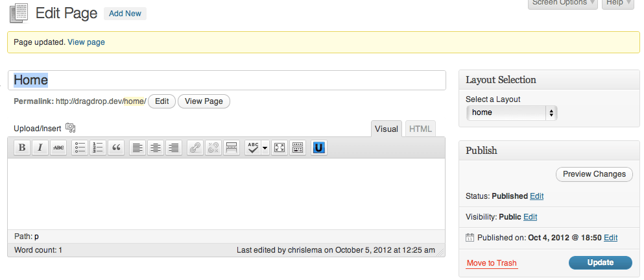The width and height of the screenshot is (644, 280).
Task: Toggle strikethrough formatting
Action: (x=59, y=148)
